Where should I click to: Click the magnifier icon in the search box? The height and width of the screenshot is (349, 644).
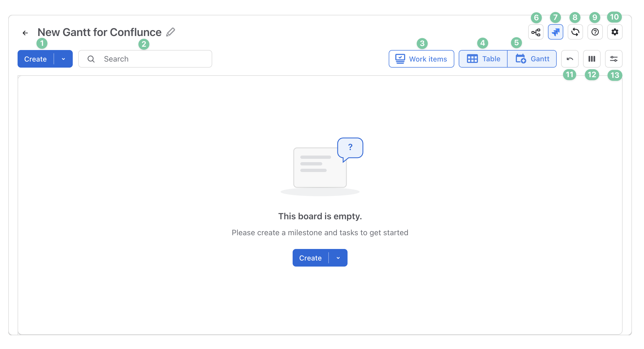coord(91,59)
